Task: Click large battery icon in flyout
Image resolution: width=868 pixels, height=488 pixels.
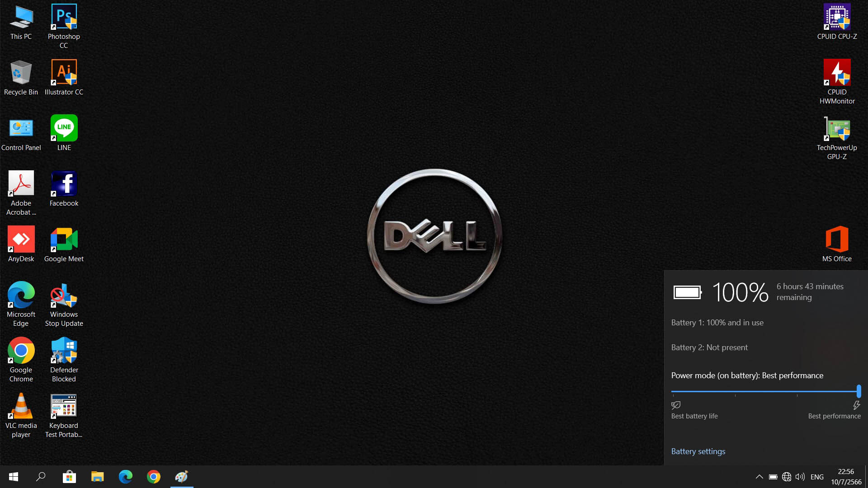Action: pos(688,292)
